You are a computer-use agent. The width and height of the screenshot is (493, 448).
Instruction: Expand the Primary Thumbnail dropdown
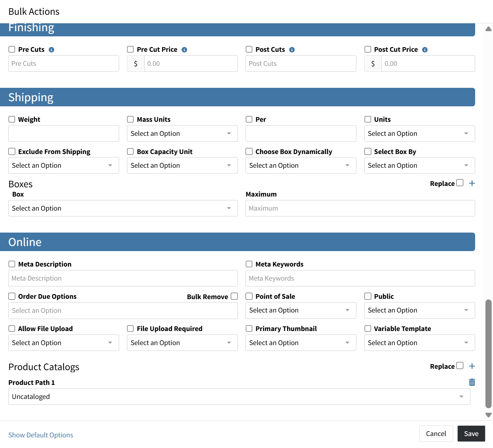(x=301, y=343)
